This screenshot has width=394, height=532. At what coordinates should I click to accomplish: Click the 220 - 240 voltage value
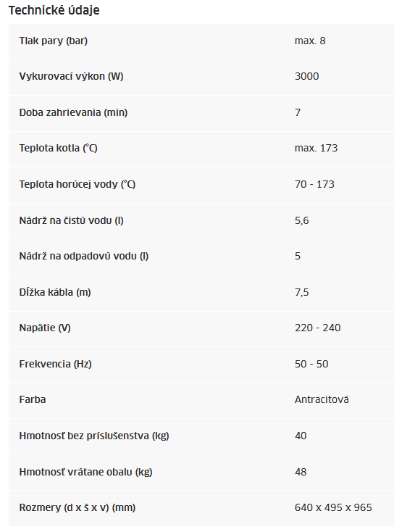(x=318, y=328)
